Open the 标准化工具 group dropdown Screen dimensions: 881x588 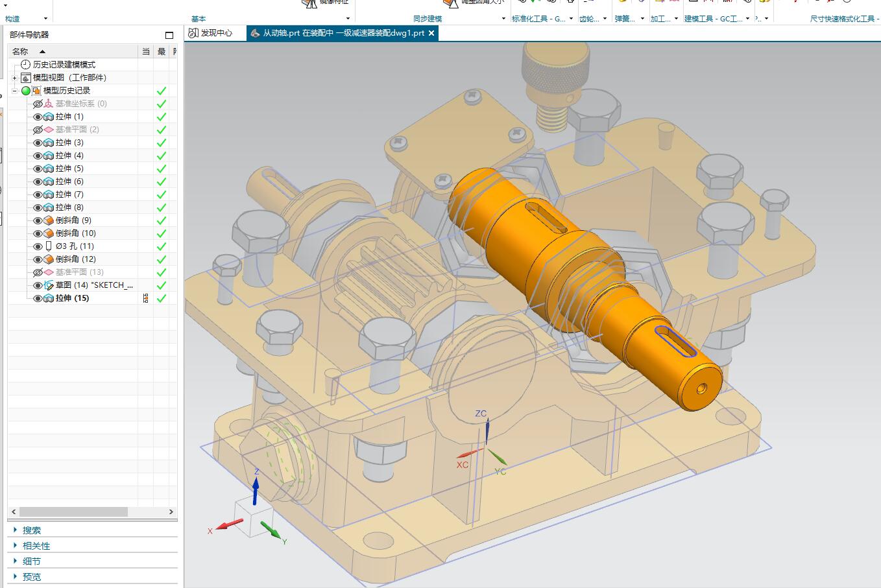click(x=571, y=19)
